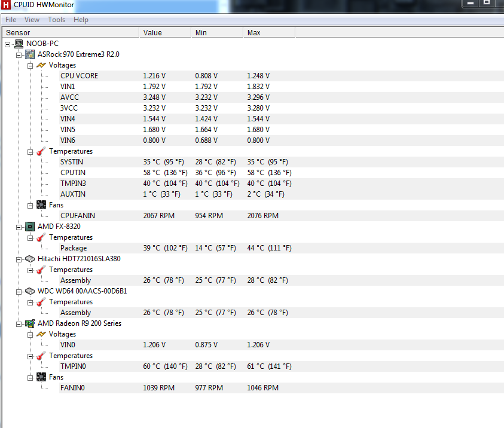This screenshot has height=428, width=504.
Task: Collapse the motherboard Voltages section
Action: click(30, 66)
